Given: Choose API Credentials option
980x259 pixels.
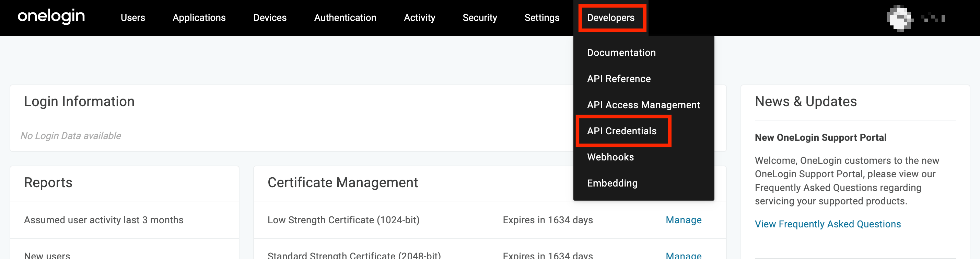Looking at the screenshot, I should click(x=622, y=131).
